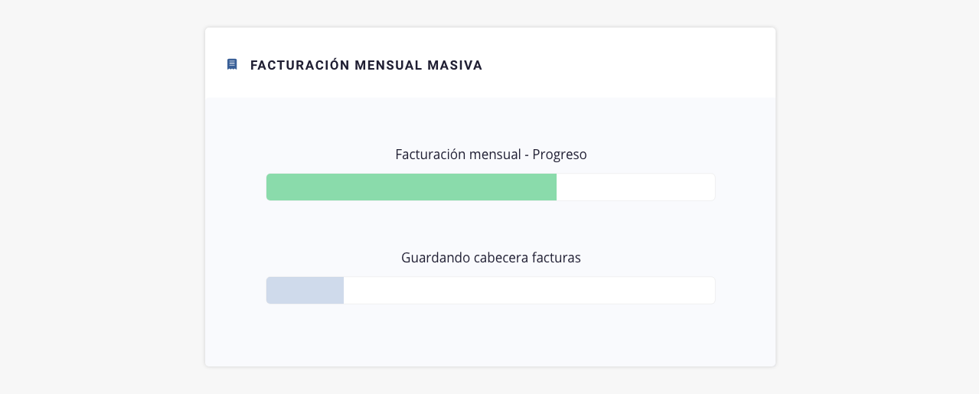This screenshot has height=394, width=980.
Task: Click the edge where the gray-blue fill ends
Action: (344, 290)
